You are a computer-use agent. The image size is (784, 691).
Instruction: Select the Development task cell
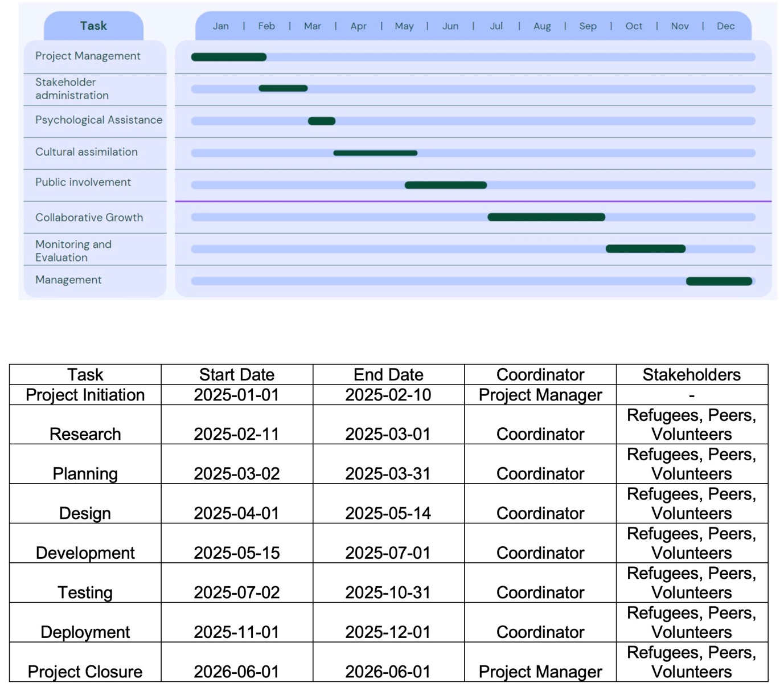pos(85,543)
